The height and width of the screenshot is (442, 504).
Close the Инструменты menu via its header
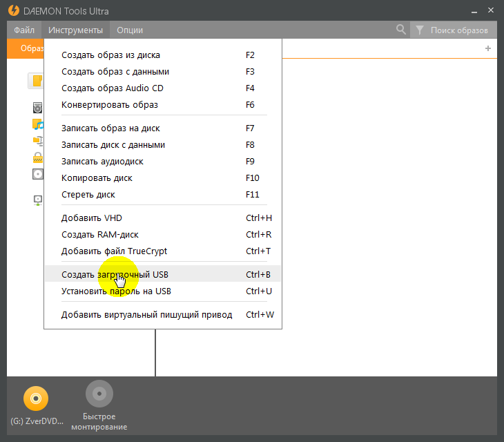click(x=75, y=30)
